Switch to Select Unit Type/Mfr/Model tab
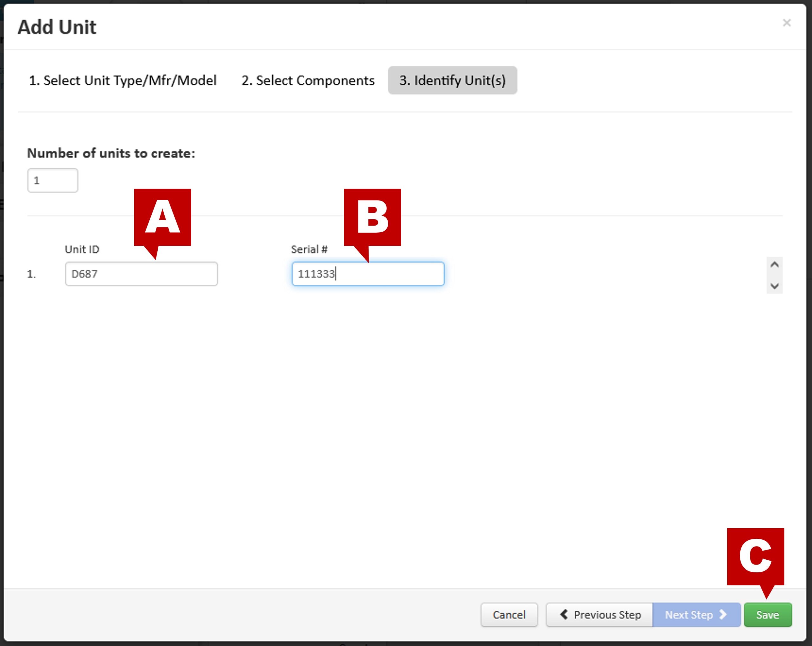The height and width of the screenshot is (646, 812). (x=122, y=80)
